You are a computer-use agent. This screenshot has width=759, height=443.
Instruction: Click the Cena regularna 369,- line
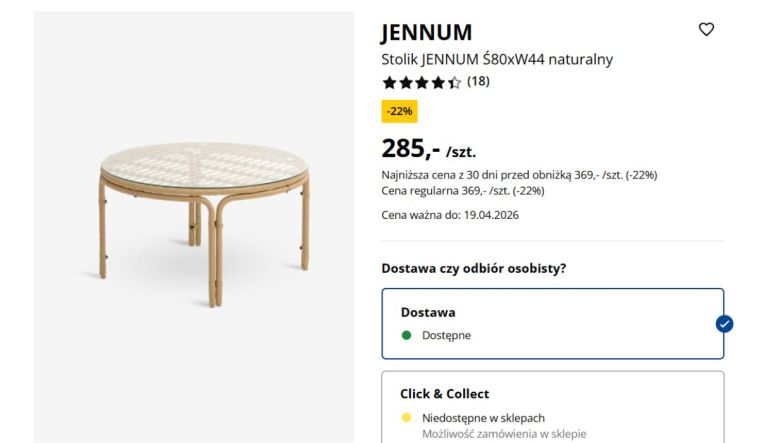tap(462, 190)
